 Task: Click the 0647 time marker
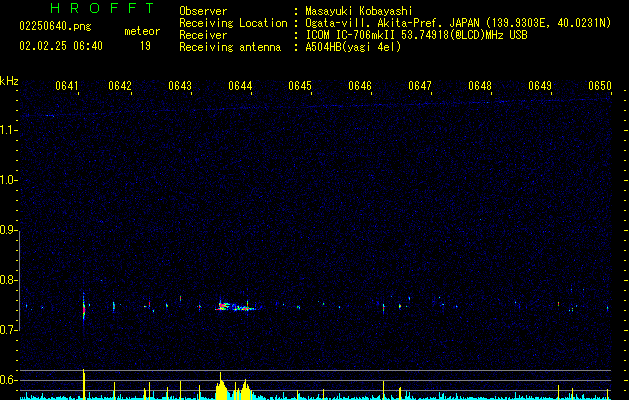coord(420,86)
